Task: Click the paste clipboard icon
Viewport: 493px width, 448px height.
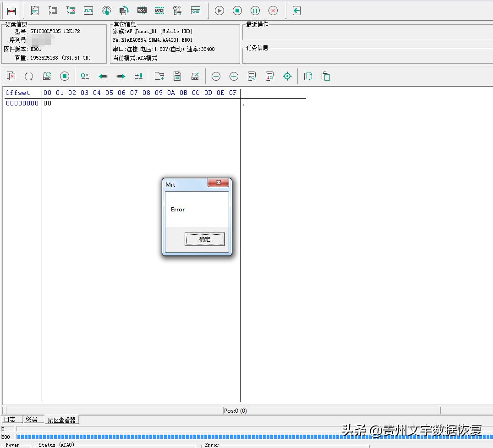Action: click(x=326, y=77)
